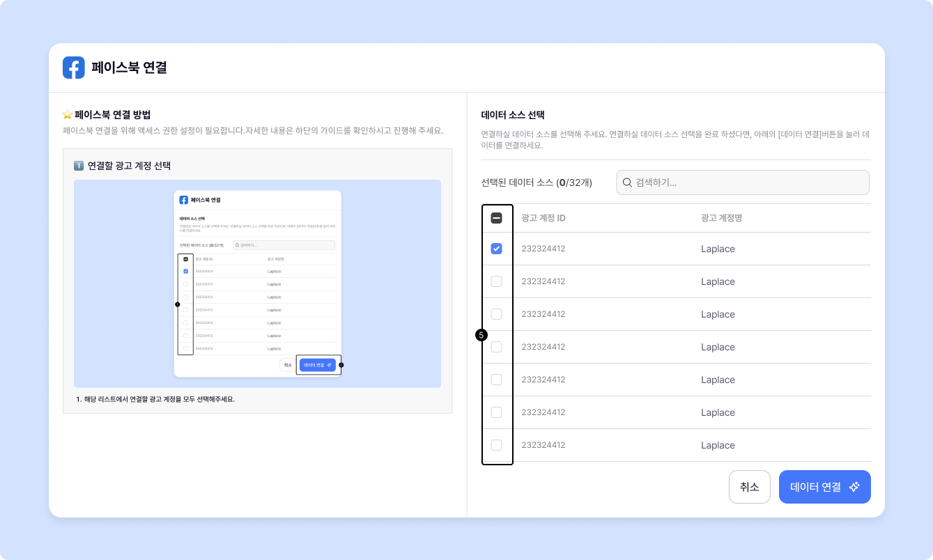The image size is (933, 560).
Task: Click the Facebook logo in the dialog header
Action: tap(74, 68)
